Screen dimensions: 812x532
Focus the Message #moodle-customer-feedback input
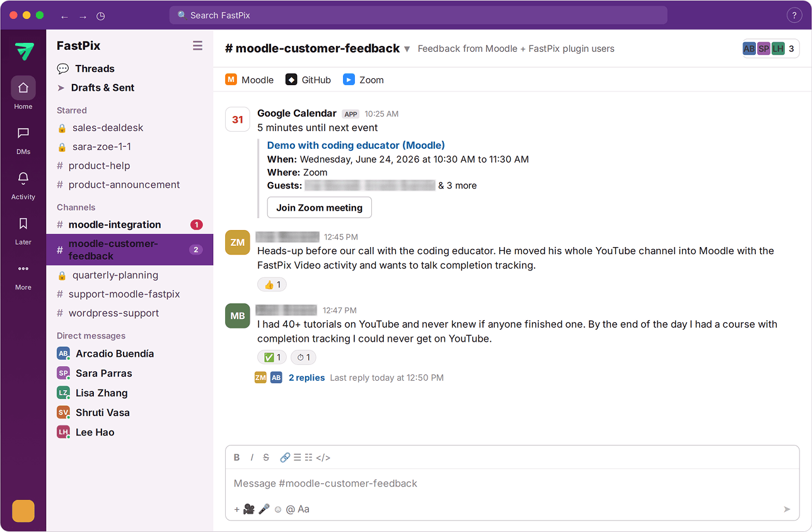(x=512, y=483)
